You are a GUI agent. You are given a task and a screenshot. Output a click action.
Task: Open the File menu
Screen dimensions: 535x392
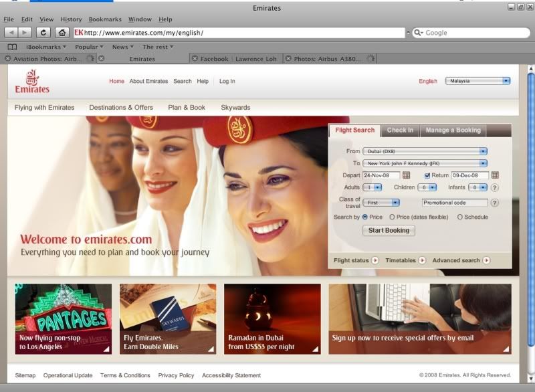(9, 19)
